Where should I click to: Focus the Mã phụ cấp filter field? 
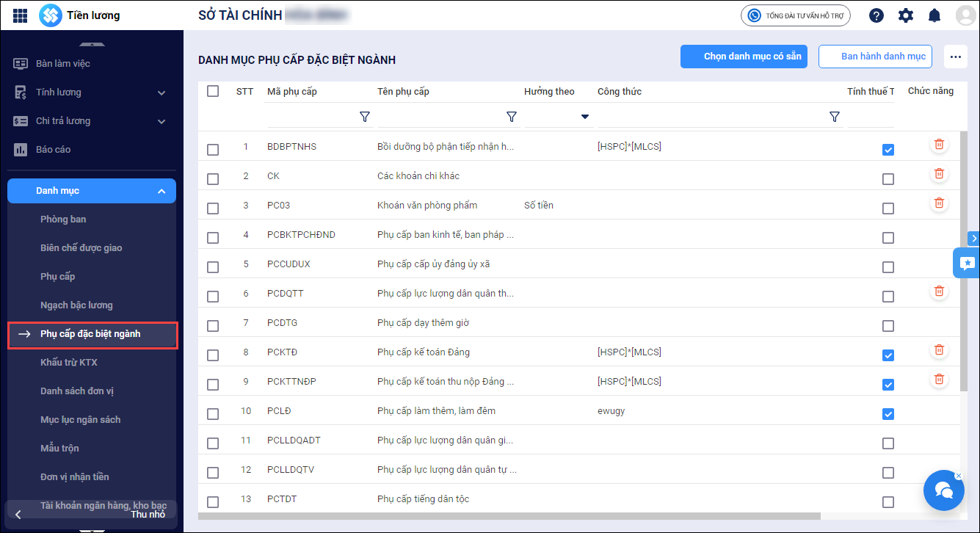312,117
